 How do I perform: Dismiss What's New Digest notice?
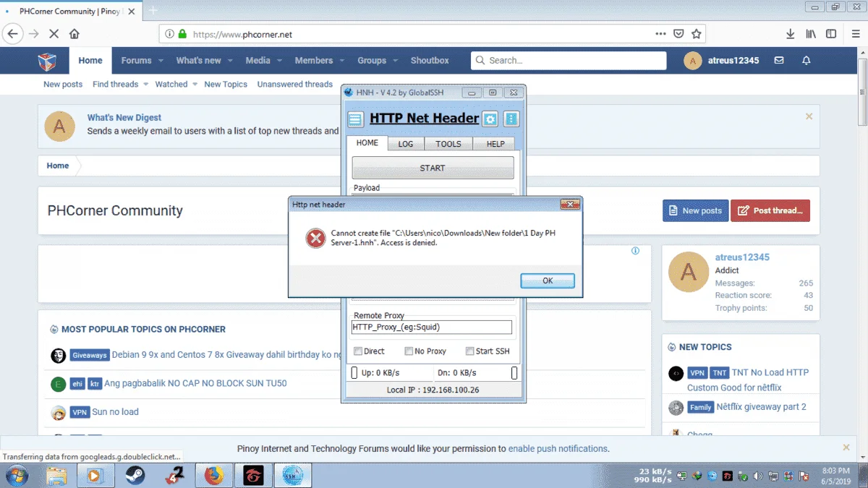[x=809, y=116]
